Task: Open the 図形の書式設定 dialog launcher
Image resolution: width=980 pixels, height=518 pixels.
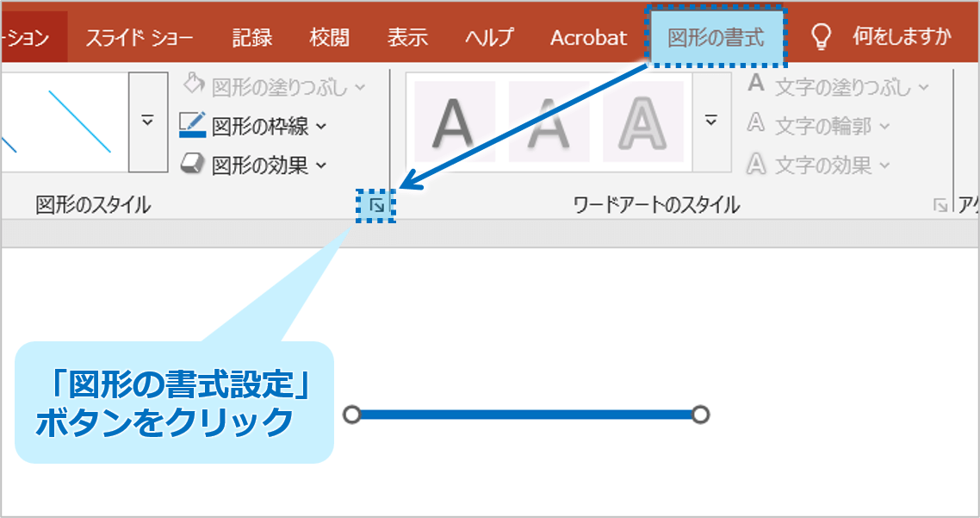Action: tap(376, 206)
